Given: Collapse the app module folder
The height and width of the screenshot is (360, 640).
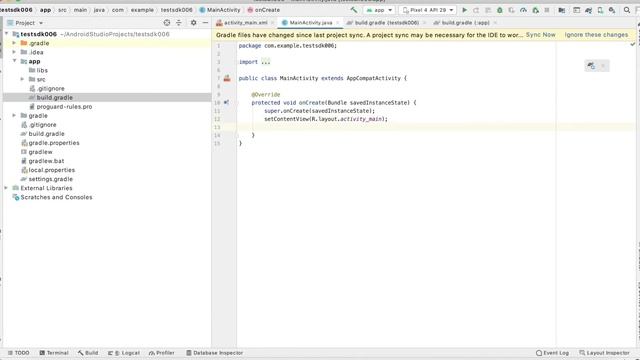Looking at the screenshot, I should point(14,61).
